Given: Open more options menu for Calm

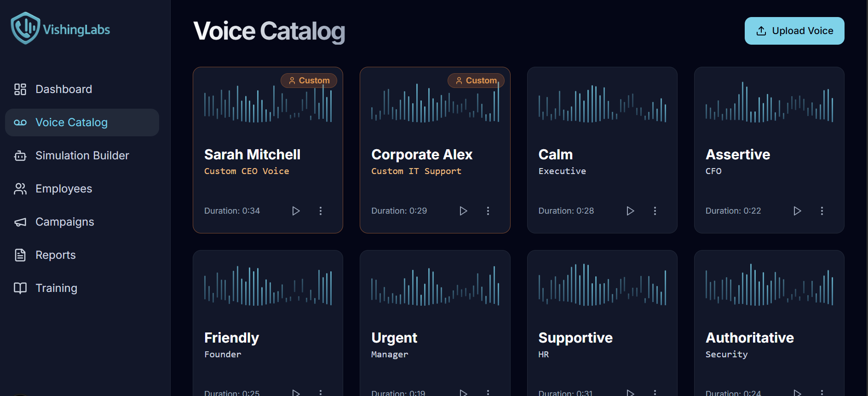Looking at the screenshot, I should 655,211.
